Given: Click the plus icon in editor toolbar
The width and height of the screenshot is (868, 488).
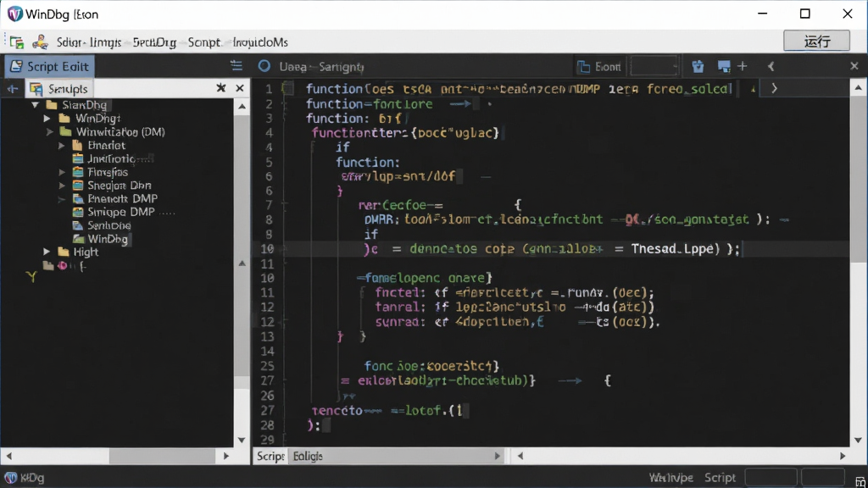Looking at the screenshot, I should 743,66.
